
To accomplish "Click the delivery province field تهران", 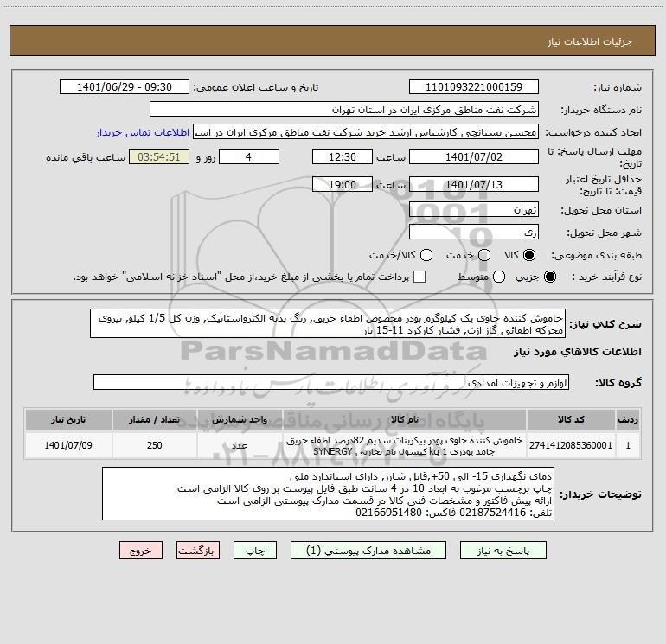I will tap(474, 210).
